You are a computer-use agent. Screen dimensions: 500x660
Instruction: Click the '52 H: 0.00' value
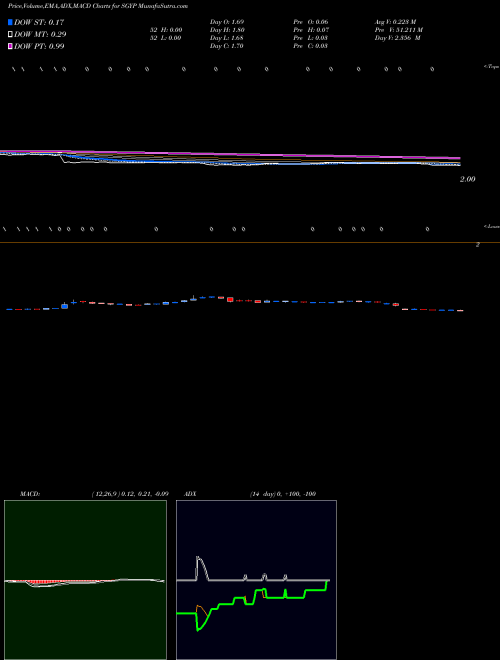click(166, 30)
